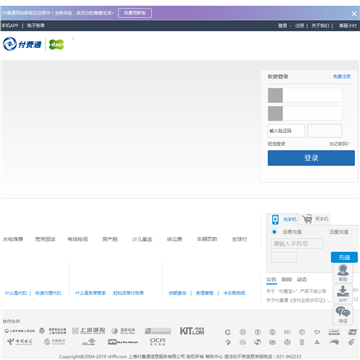The width and height of the screenshot is (360, 360).
Task: Switch to the 公告 tab
Action: [x=271, y=279]
